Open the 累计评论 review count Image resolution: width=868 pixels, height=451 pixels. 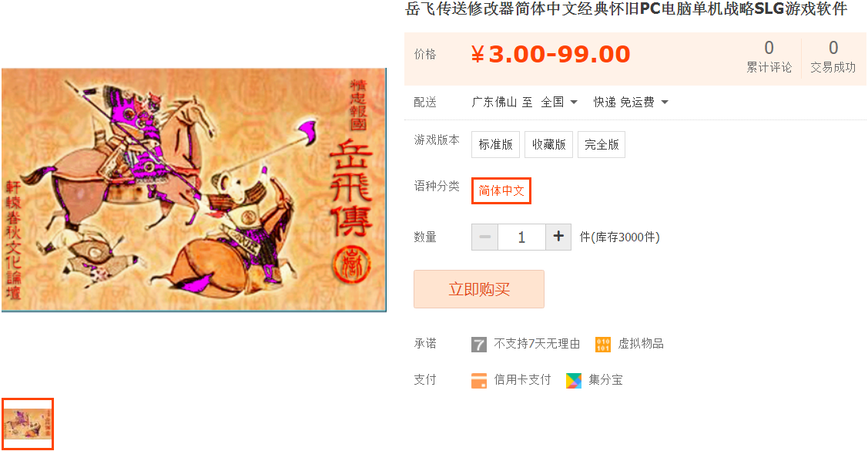click(x=769, y=57)
